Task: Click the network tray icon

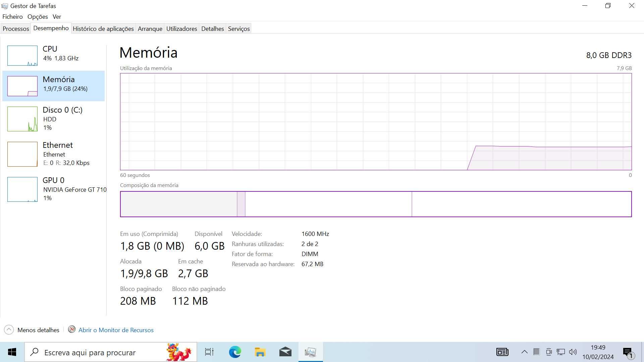Action: pos(561,352)
